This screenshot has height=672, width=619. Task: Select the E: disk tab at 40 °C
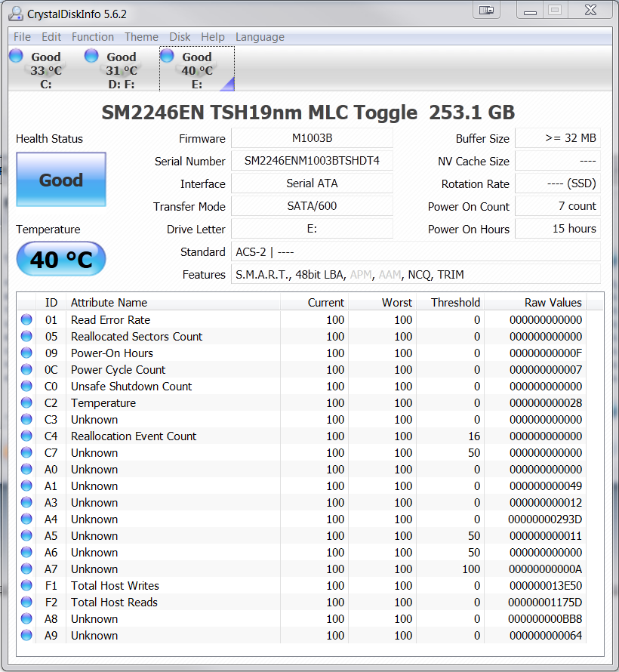pos(196,69)
